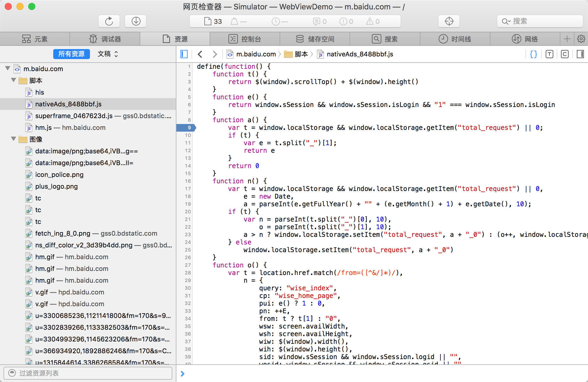Open the 文稿 grouping dropdown
This screenshot has width=588, height=382.
[x=108, y=54]
